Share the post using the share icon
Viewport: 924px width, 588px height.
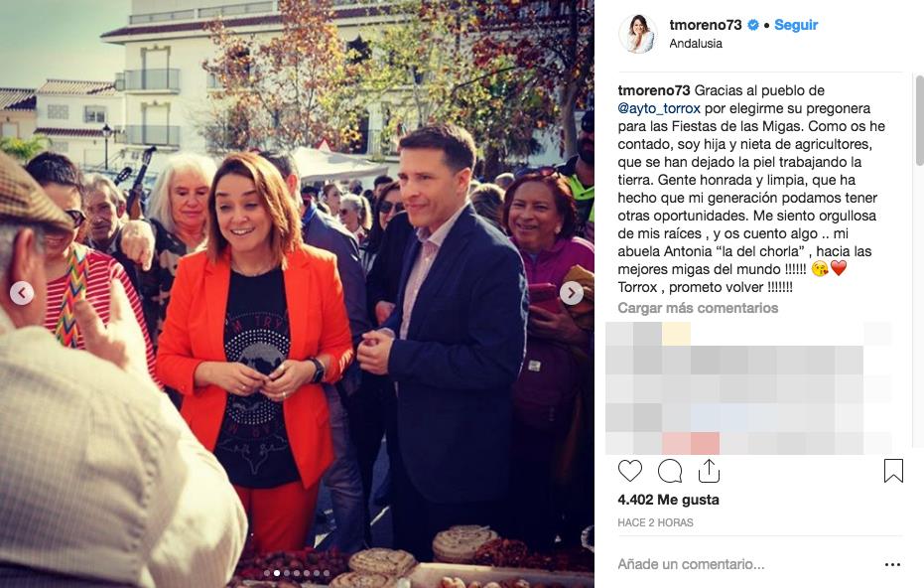point(709,470)
